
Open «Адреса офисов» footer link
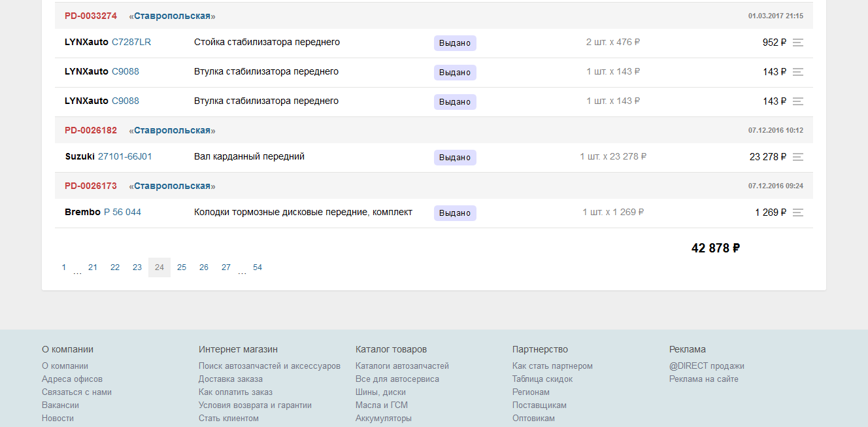[x=72, y=379]
